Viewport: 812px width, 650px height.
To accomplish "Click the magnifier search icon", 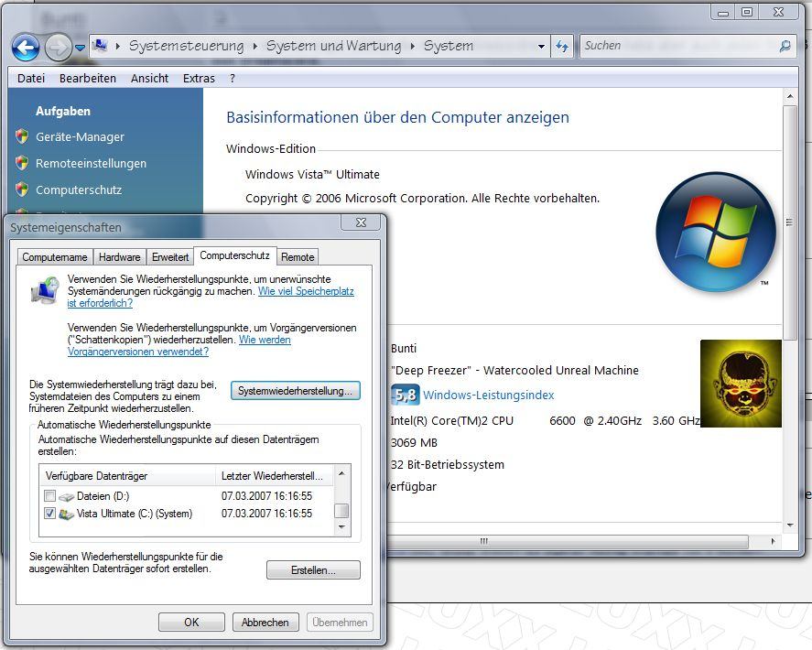I will tap(785, 46).
